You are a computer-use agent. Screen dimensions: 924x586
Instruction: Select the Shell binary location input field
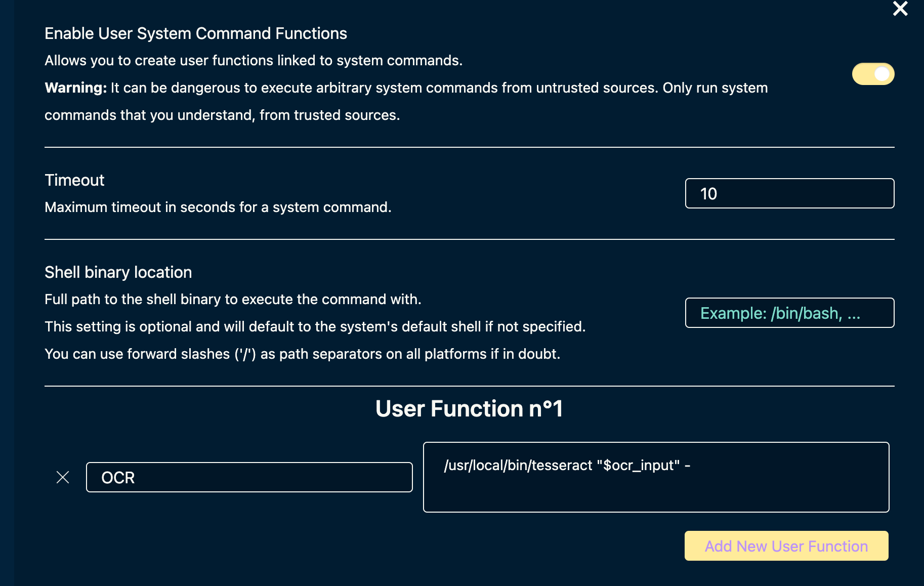point(789,313)
